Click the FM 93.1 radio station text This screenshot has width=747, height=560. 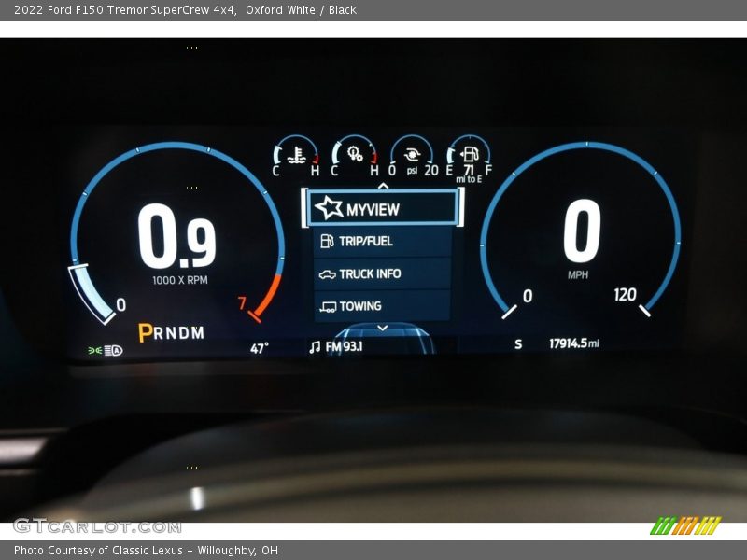(x=344, y=346)
